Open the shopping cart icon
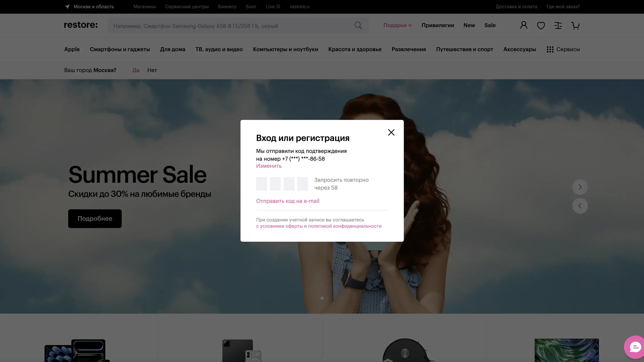Viewport: 644px width, 362px height. (x=575, y=25)
